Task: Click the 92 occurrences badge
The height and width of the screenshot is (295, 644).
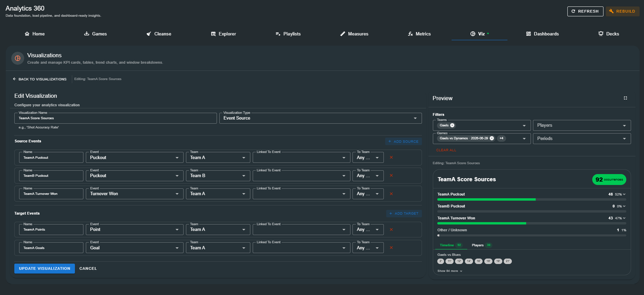Action: click(x=609, y=180)
